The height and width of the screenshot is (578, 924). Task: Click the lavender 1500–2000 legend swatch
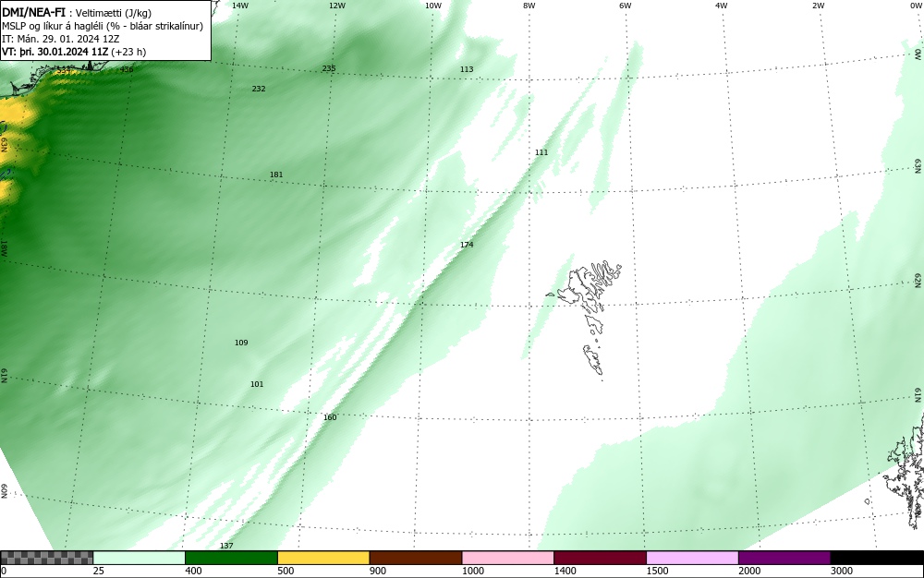point(692,558)
